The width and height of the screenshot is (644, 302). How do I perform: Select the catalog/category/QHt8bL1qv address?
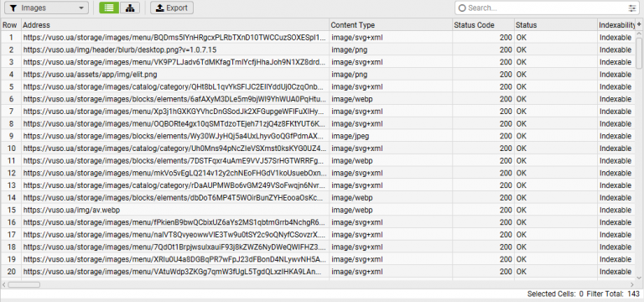click(x=175, y=86)
